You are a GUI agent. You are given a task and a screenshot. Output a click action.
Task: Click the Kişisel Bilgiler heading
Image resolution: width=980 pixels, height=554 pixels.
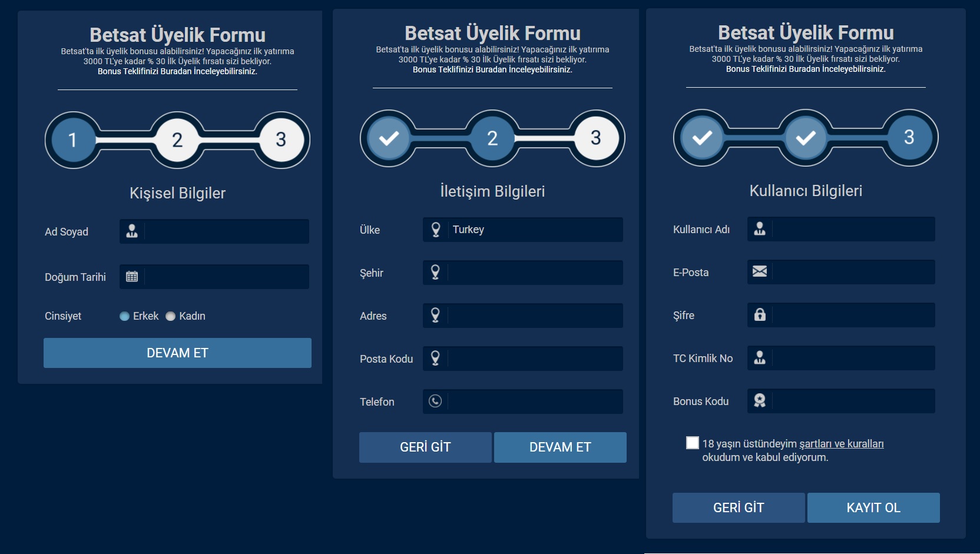177,193
